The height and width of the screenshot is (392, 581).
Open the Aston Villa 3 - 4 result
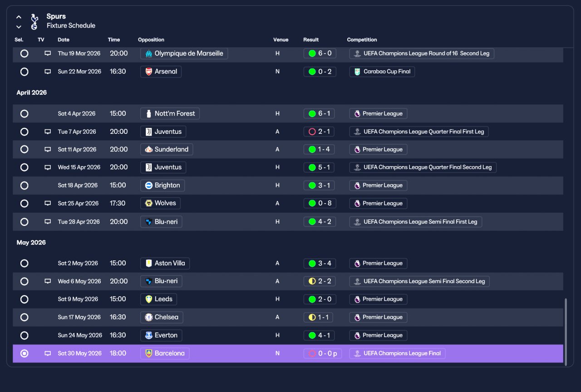(x=320, y=263)
